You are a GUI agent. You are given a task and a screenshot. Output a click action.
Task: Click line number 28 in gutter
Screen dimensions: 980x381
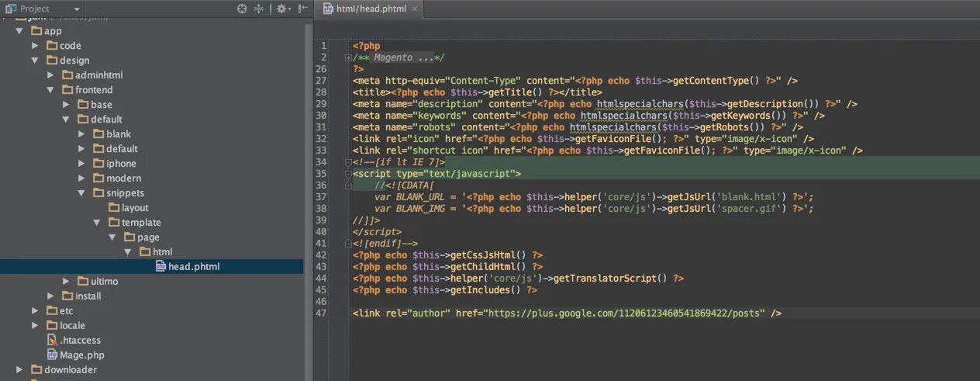(322, 92)
